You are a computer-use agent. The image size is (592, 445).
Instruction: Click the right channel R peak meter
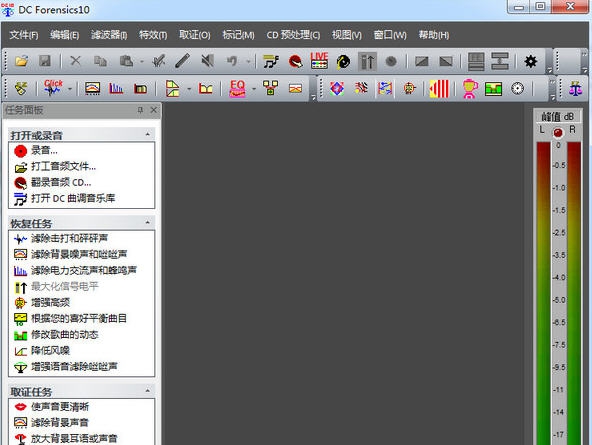(574, 293)
